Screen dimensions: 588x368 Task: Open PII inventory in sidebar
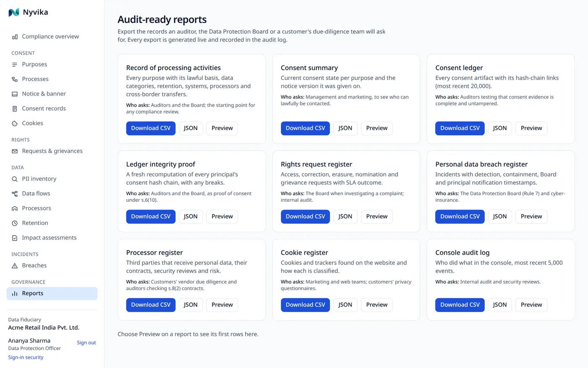(x=52, y=179)
